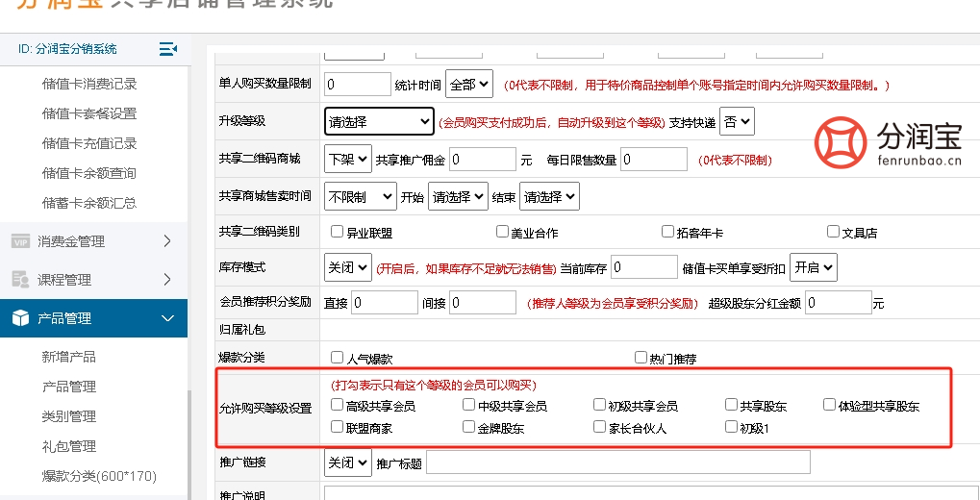
Task: Check 家长合伙人 checkbox
Action: [599, 427]
